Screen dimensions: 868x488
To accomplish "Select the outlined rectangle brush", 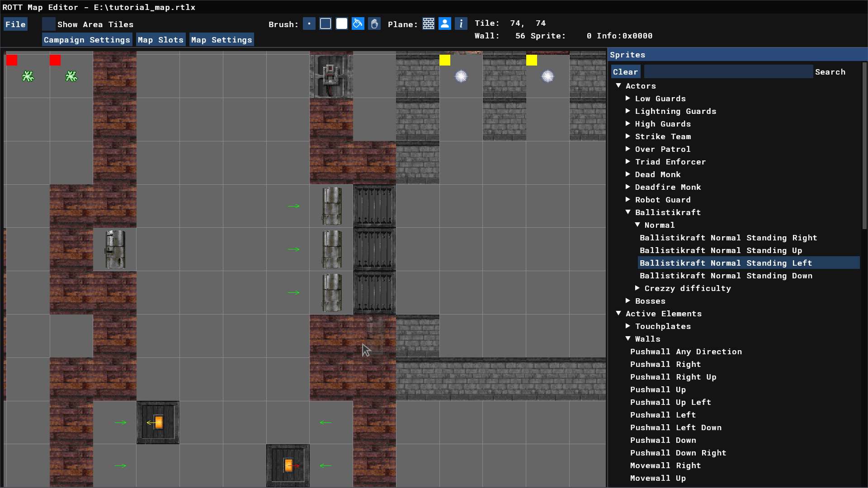I will [x=325, y=24].
